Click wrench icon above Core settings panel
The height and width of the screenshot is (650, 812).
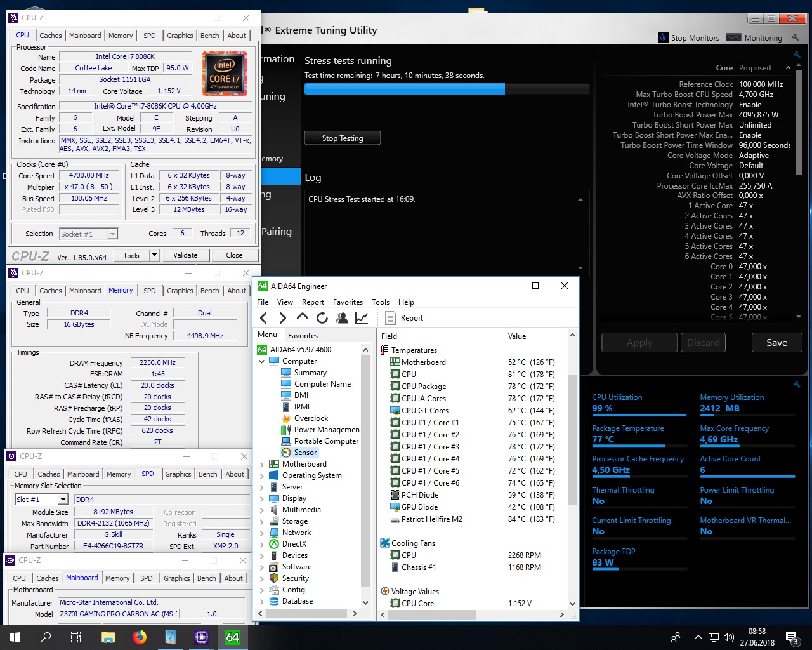[x=797, y=55]
